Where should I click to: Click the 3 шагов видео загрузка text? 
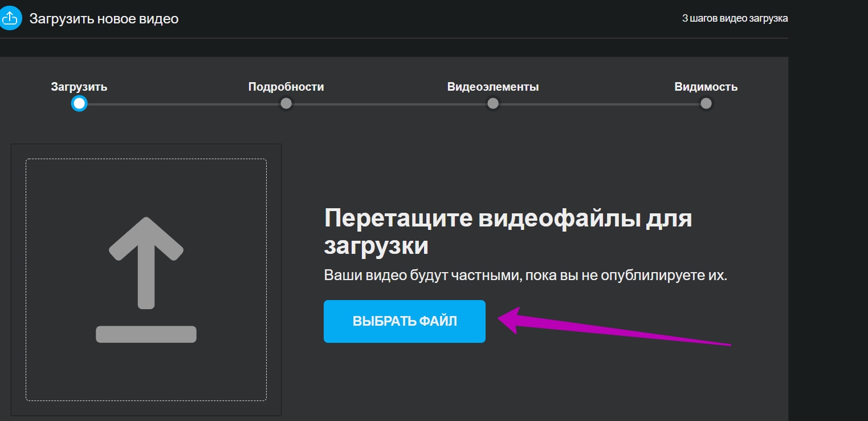pyautogui.click(x=735, y=18)
